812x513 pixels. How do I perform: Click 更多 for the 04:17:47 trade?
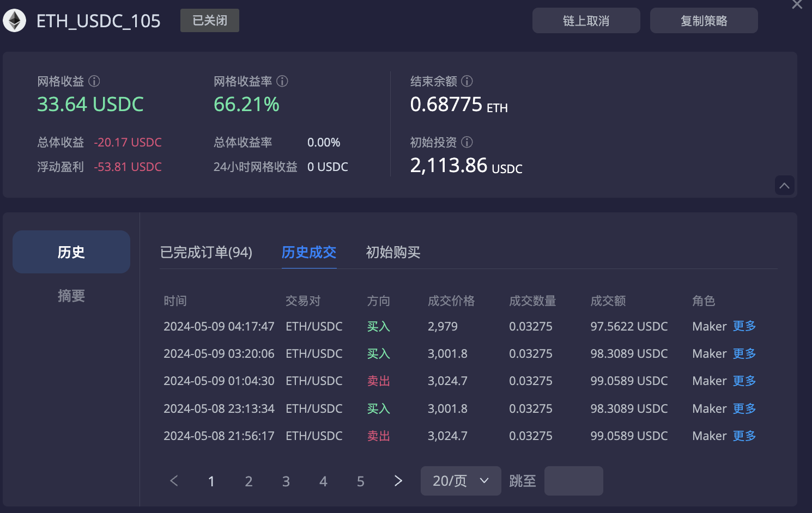click(744, 326)
